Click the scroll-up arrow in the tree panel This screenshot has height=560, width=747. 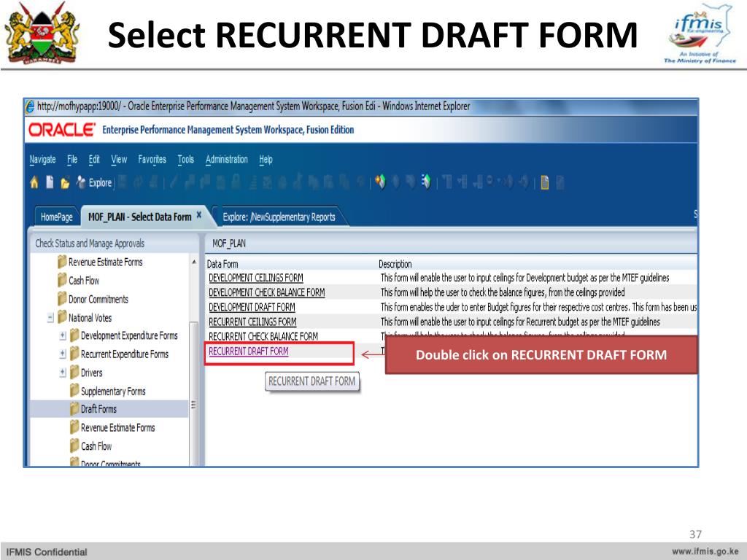click(194, 262)
